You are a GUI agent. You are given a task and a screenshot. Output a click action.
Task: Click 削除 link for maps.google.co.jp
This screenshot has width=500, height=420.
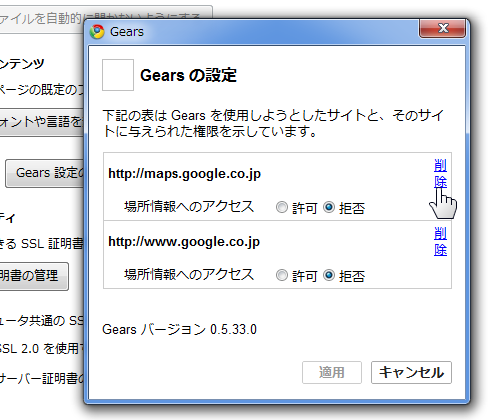[x=440, y=174]
